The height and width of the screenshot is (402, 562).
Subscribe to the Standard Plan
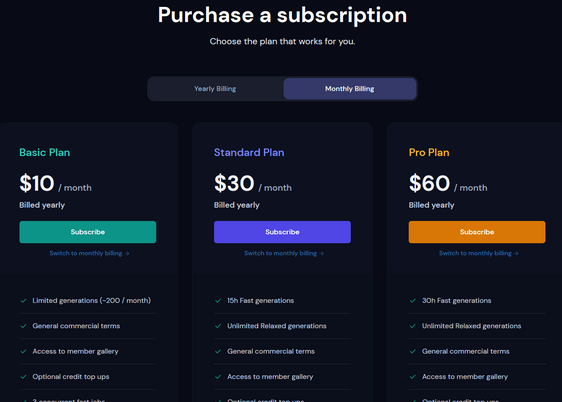(282, 232)
